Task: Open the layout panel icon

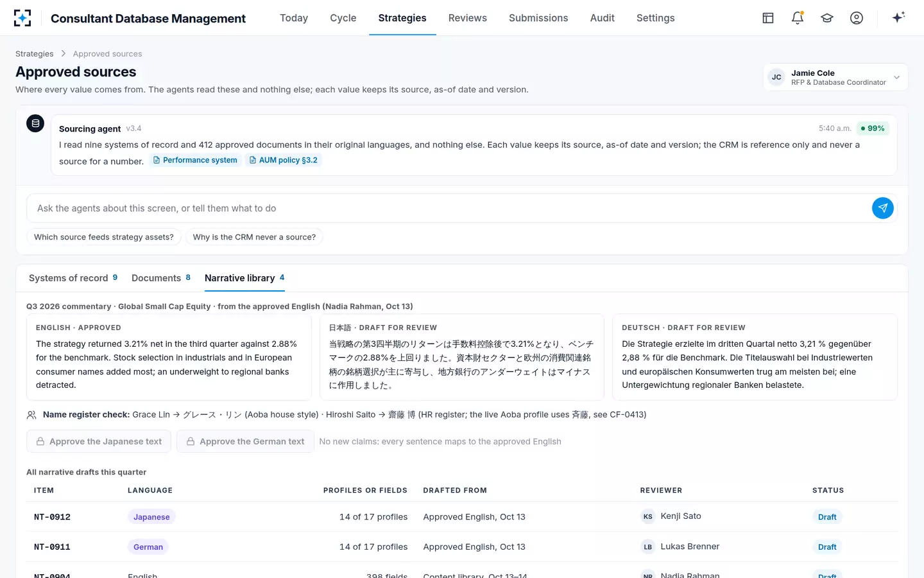Action: click(x=768, y=18)
